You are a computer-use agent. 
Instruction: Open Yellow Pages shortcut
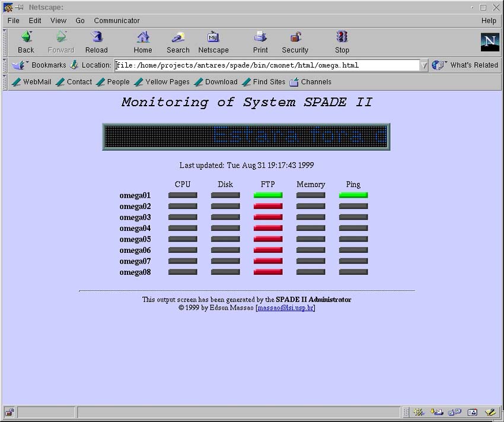point(162,82)
